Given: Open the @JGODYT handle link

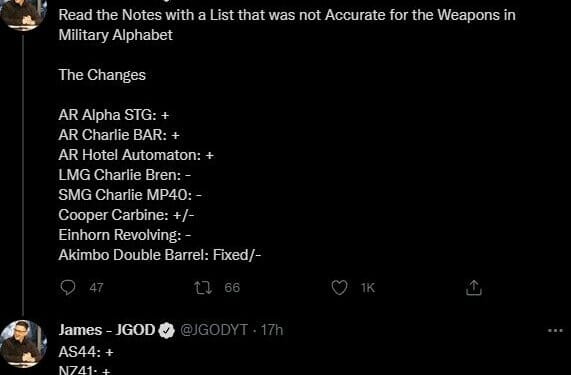Looking at the screenshot, I should click(x=214, y=330).
